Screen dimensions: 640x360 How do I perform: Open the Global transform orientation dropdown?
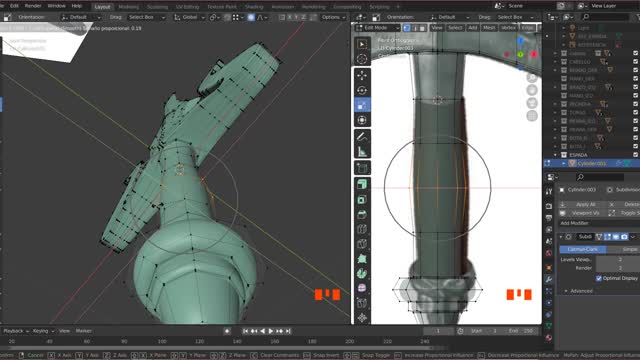tap(189, 17)
